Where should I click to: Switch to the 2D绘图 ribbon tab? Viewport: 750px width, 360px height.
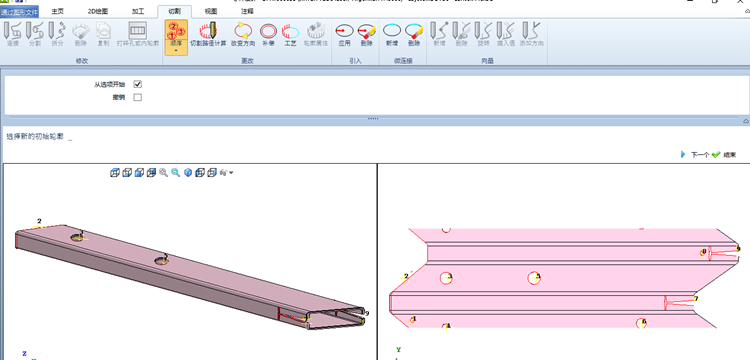point(98,11)
